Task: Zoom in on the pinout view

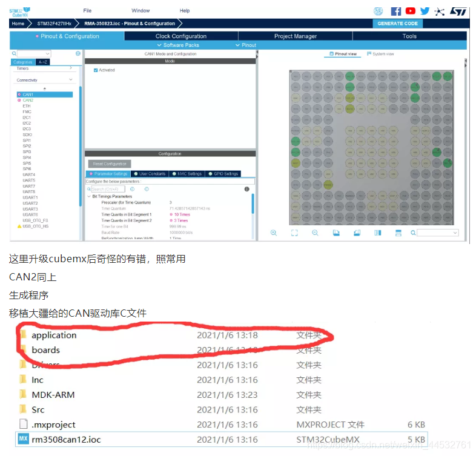Action: coord(274,233)
